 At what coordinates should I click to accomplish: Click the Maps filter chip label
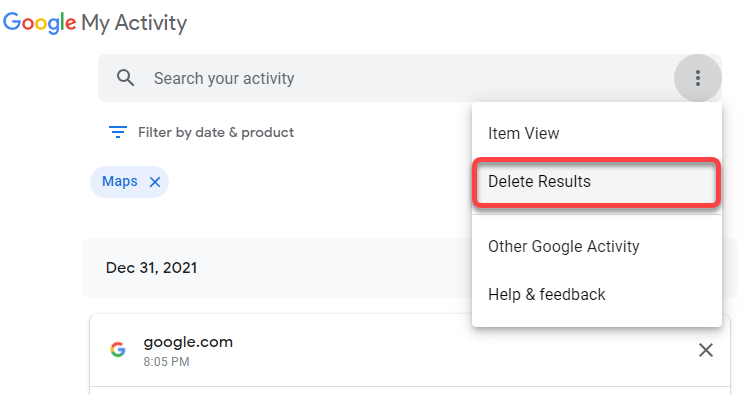120,181
